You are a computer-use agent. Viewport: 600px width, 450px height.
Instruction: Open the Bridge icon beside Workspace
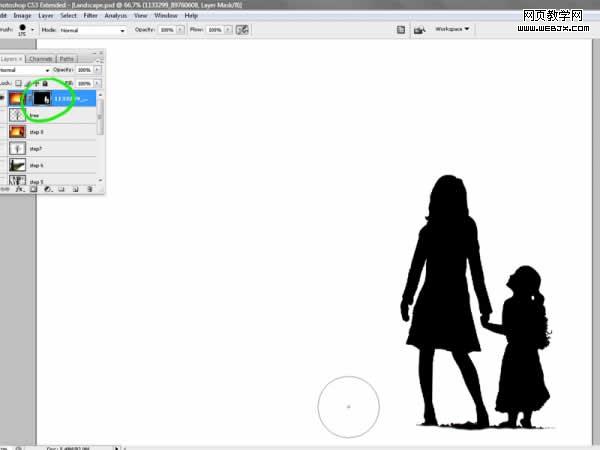click(420, 29)
